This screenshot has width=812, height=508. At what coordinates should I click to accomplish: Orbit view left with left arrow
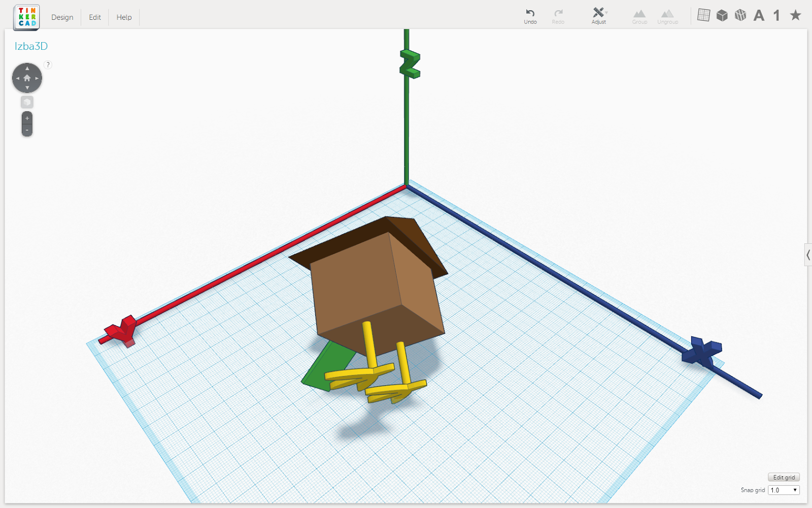pos(17,78)
